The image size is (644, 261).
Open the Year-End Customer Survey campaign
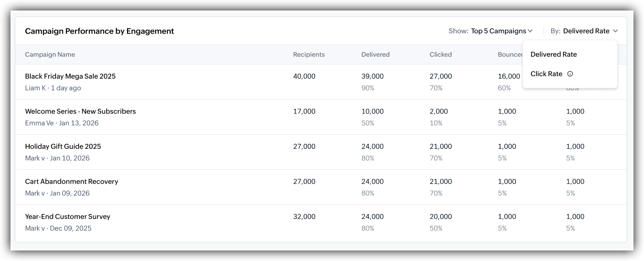click(68, 216)
